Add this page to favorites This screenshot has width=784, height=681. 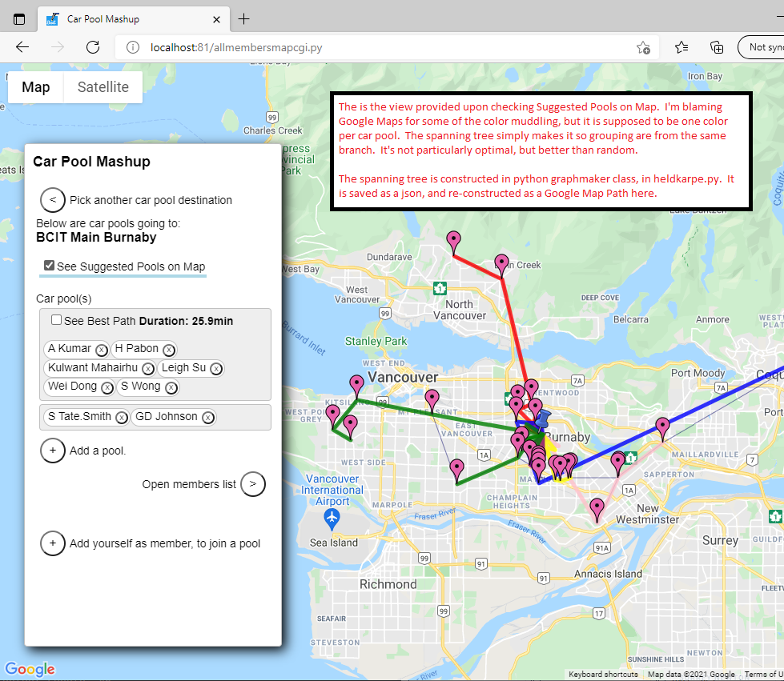click(x=643, y=47)
